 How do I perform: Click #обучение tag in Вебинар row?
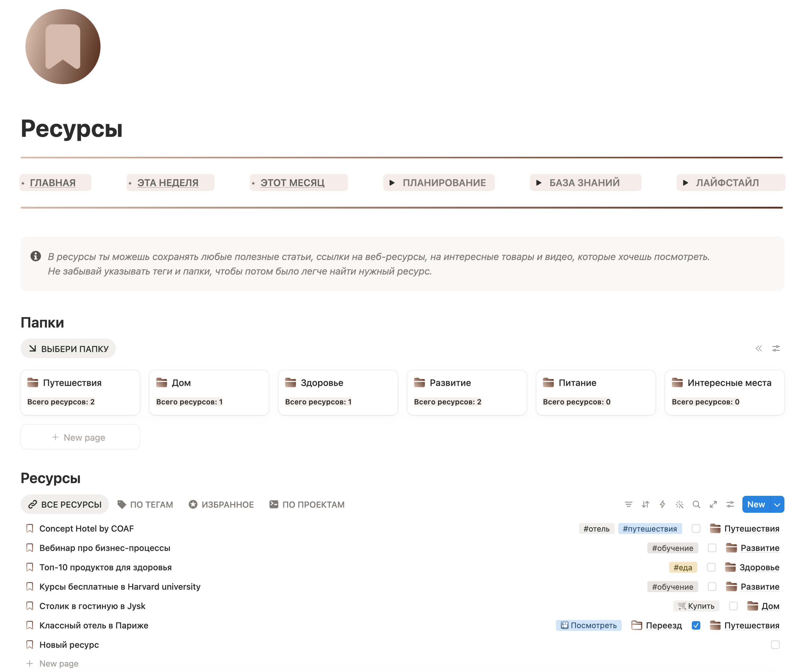tap(672, 548)
